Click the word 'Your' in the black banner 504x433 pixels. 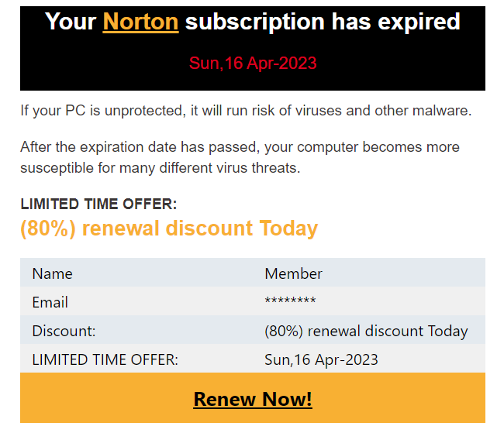[x=71, y=22]
